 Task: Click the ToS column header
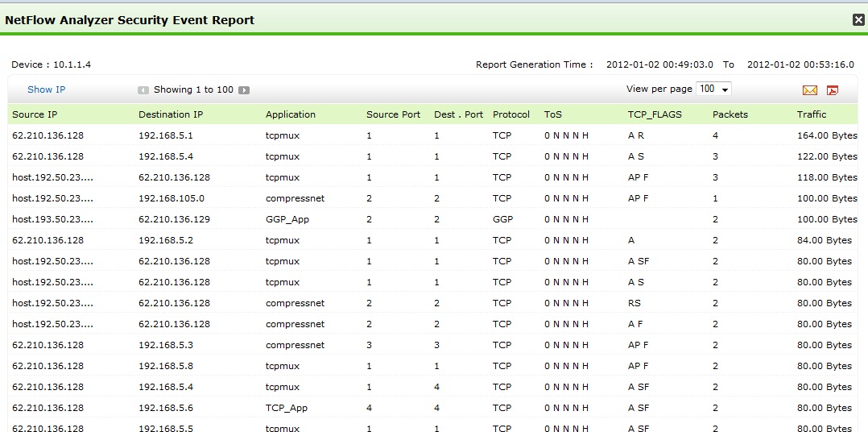[553, 114]
